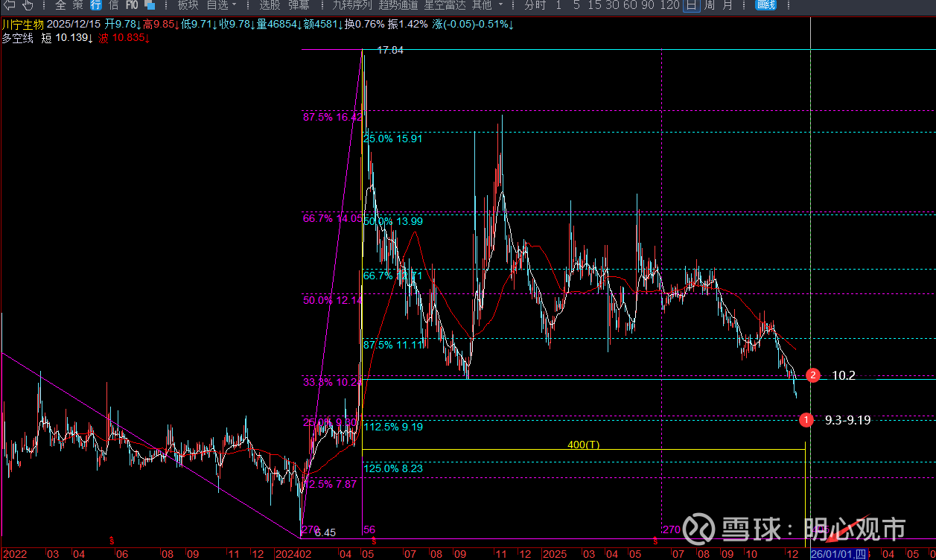Click the 10.2 price annotation text
The image size is (936, 560).
click(844, 375)
